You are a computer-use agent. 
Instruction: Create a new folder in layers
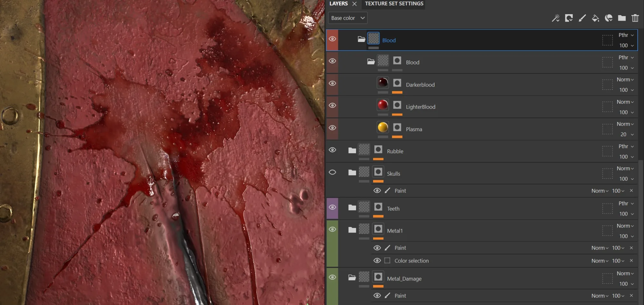622,18
